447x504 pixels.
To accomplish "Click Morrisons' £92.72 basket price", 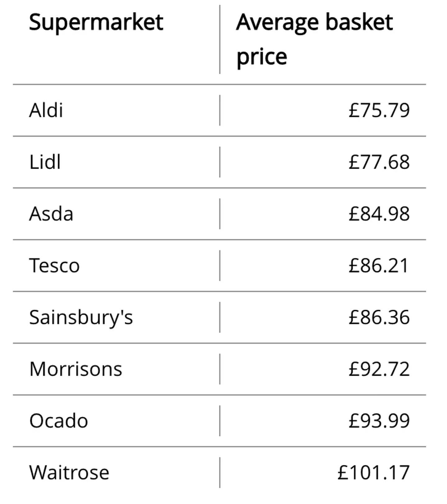I will tap(379, 369).
